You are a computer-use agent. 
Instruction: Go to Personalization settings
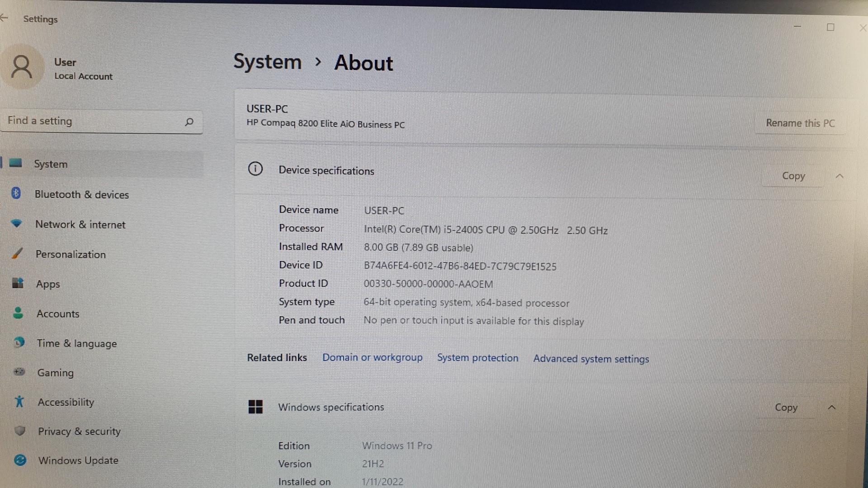tap(71, 254)
